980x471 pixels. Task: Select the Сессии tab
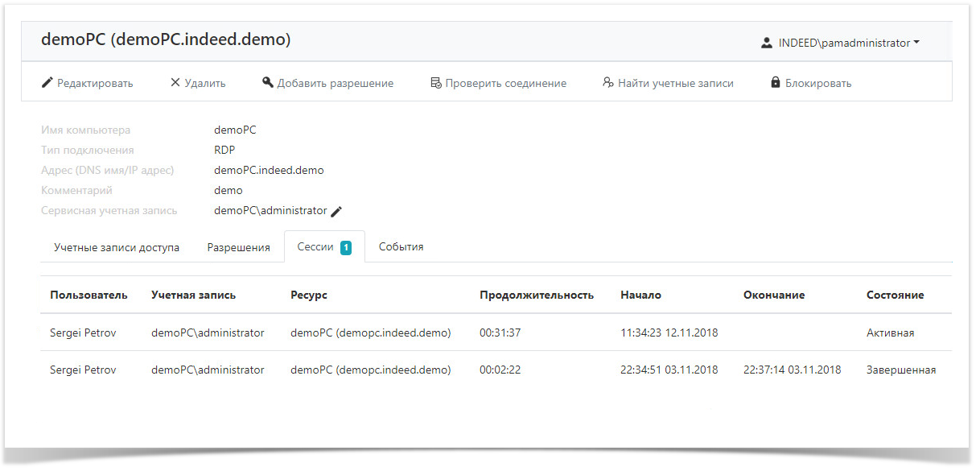[324, 247]
